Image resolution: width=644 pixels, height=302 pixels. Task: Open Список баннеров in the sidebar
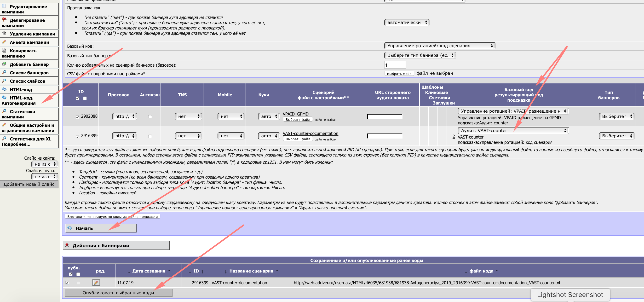(x=29, y=73)
